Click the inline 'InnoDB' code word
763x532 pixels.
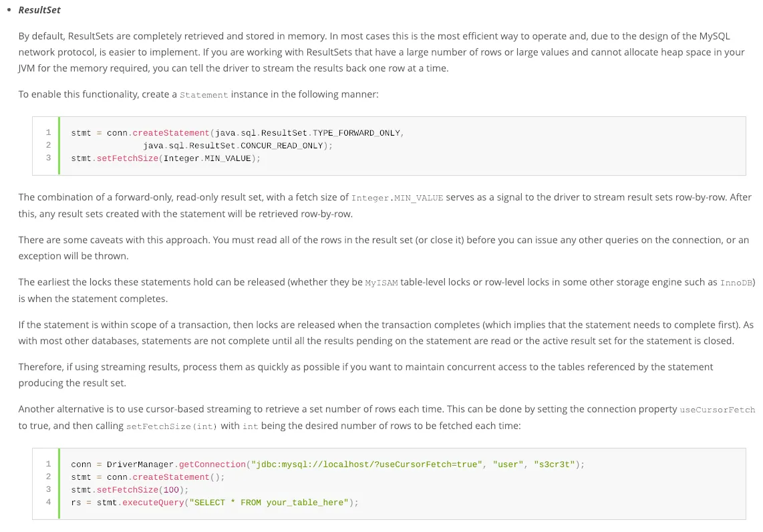pos(736,283)
